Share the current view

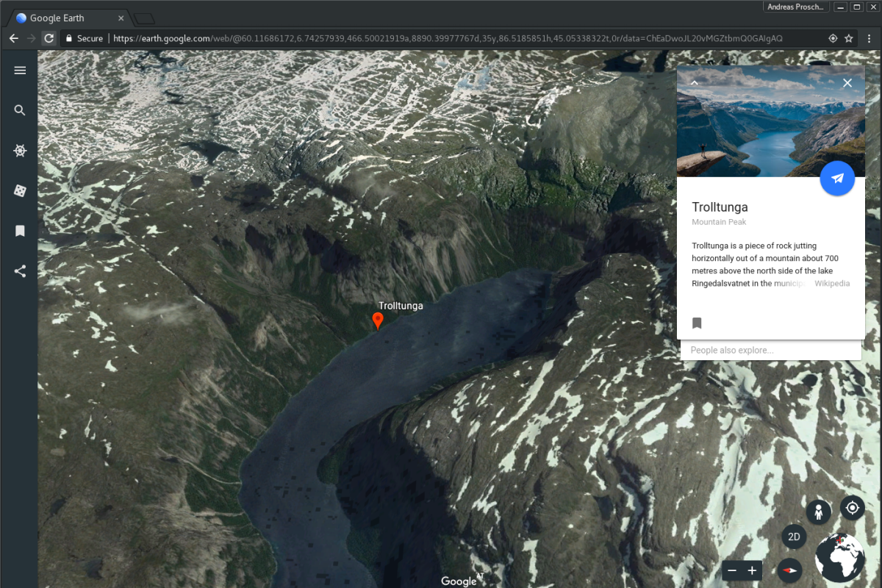point(20,271)
